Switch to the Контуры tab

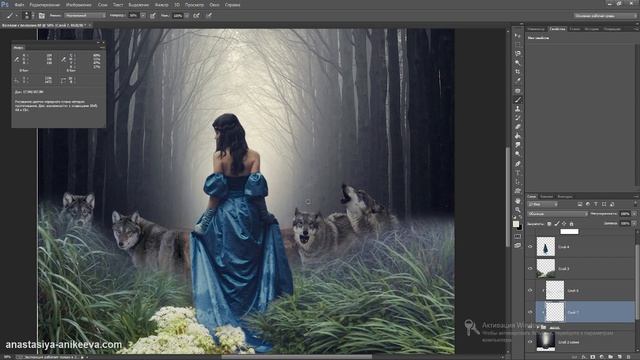pos(565,196)
